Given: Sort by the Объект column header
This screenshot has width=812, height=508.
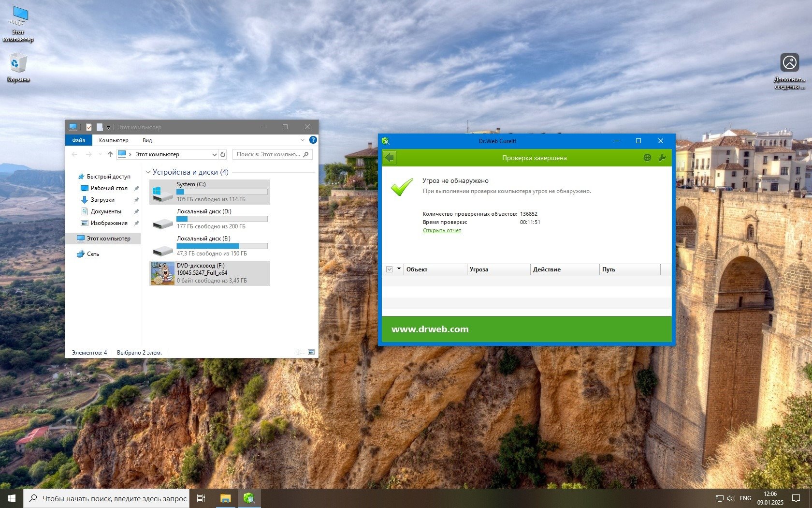Looking at the screenshot, I should 435,269.
